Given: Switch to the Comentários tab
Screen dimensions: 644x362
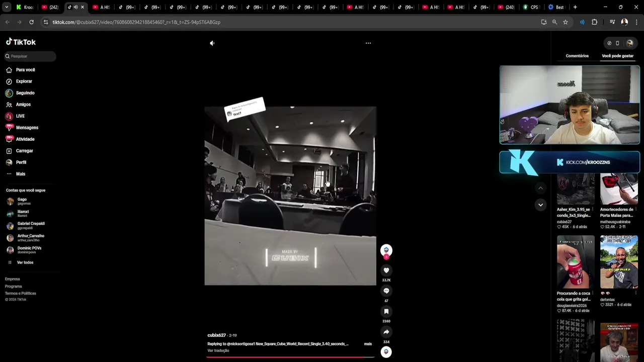Looking at the screenshot, I should pos(577,56).
